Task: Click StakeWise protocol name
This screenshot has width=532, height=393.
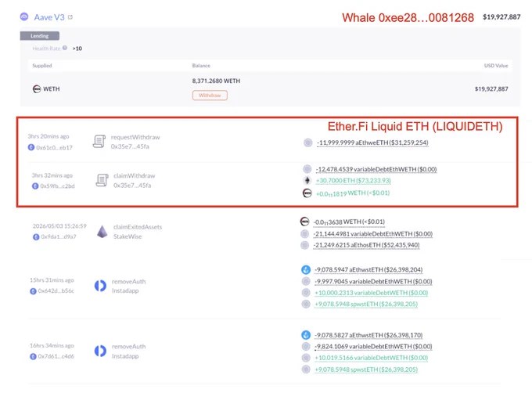Action: [128, 236]
